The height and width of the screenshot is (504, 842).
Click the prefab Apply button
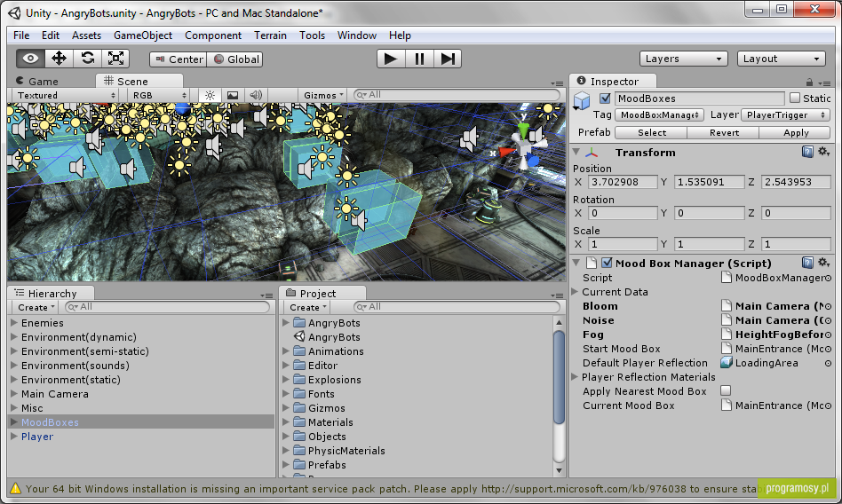795,132
